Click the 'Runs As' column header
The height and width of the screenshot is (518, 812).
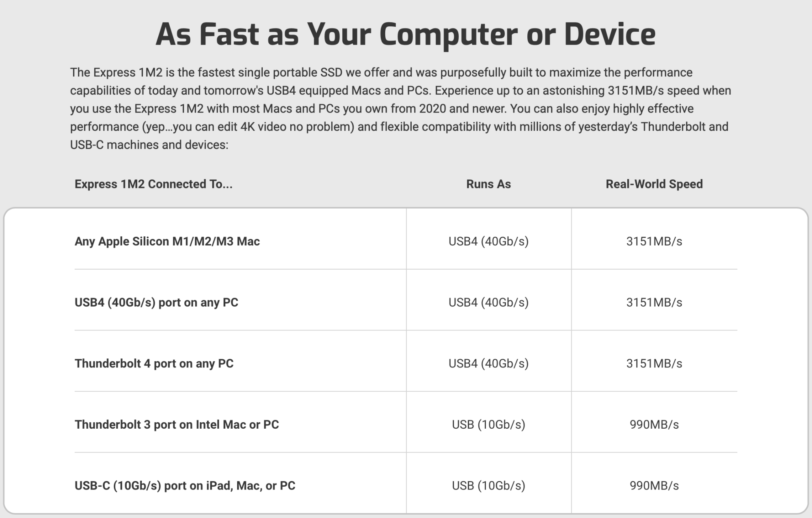(488, 184)
